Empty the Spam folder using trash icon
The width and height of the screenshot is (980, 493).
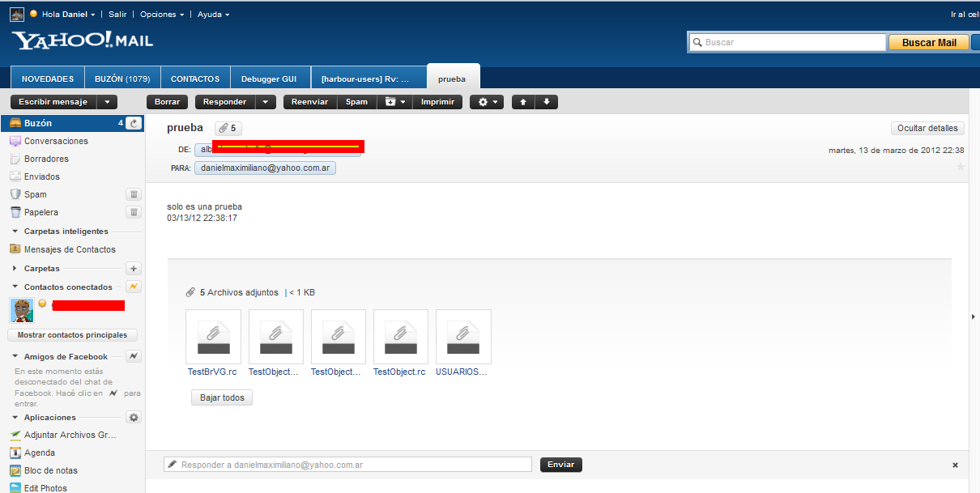[x=134, y=194]
